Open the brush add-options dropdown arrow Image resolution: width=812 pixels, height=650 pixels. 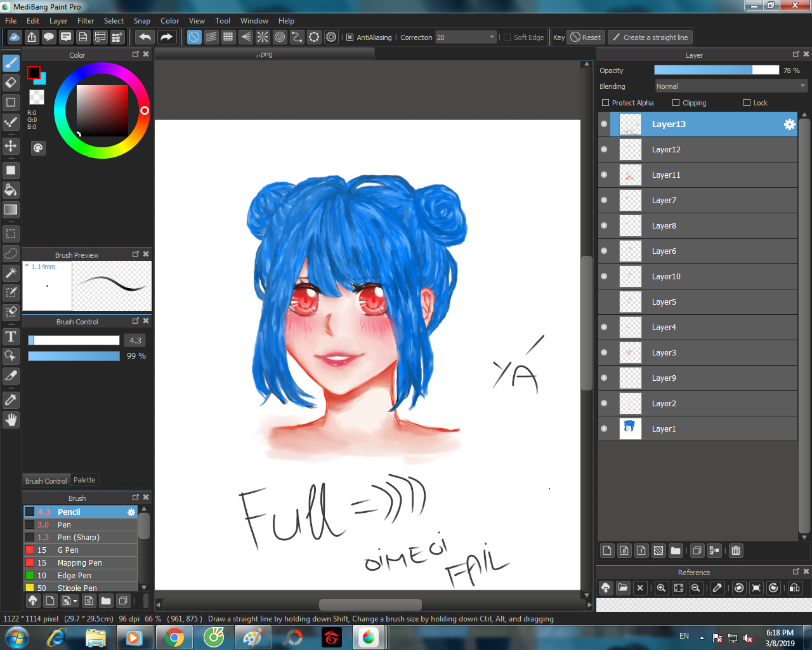click(75, 600)
